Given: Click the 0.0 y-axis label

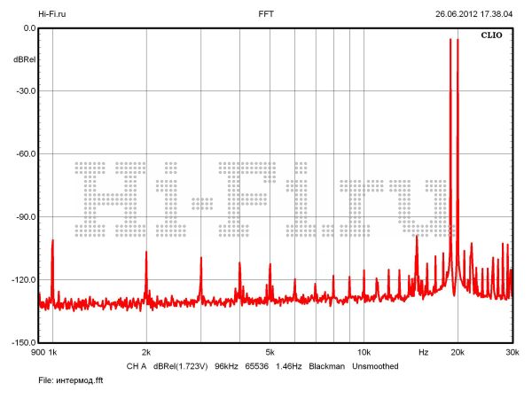Looking at the screenshot, I should coord(28,28).
